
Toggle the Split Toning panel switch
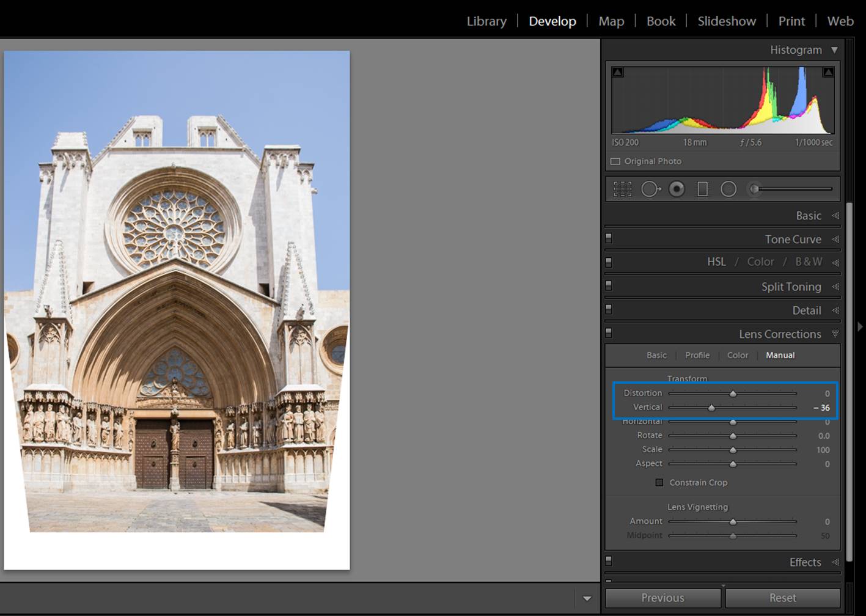coord(609,285)
